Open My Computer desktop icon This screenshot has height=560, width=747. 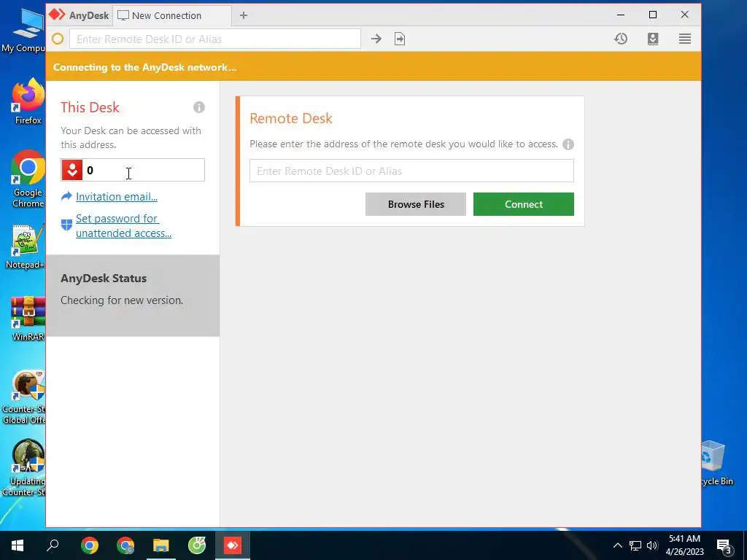point(24,30)
